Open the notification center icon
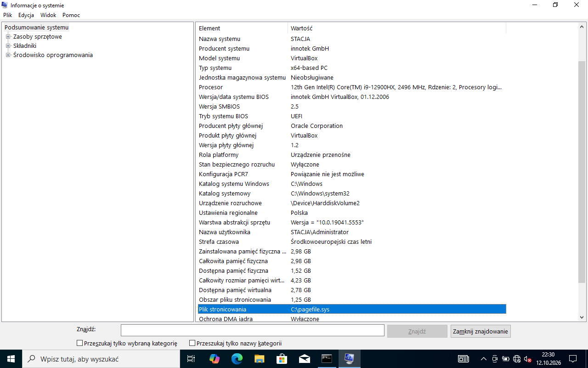The image size is (588, 368). pyautogui.click(x=573, y=359)
